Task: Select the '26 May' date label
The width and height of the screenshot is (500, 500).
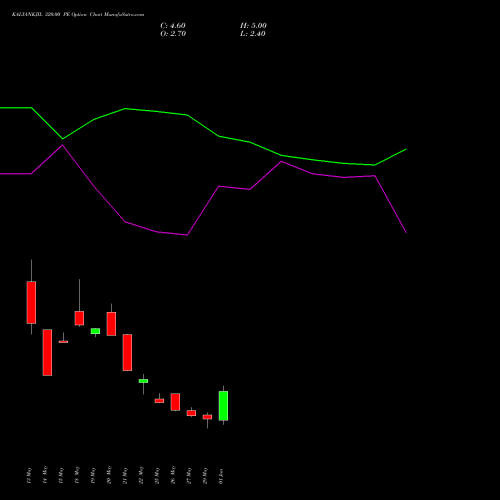Action: tap(173, 475)
